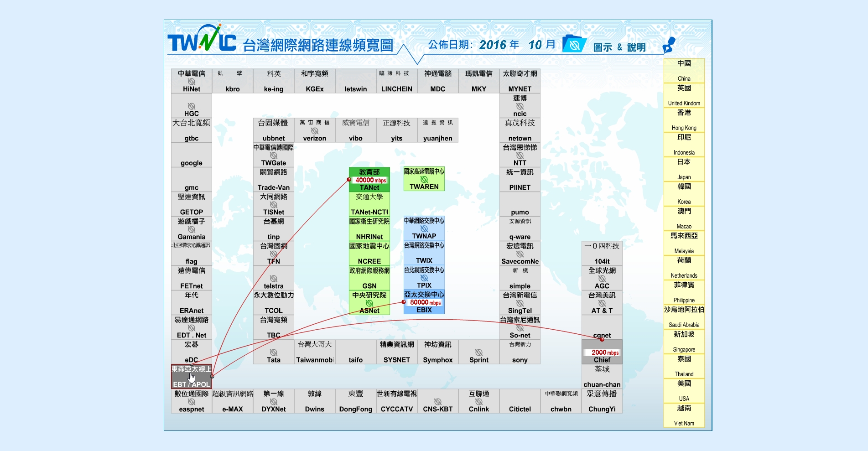This screenshot has width=868, height=451.
Task: Select the Thailand country box
Action: (x=684, y=366)
